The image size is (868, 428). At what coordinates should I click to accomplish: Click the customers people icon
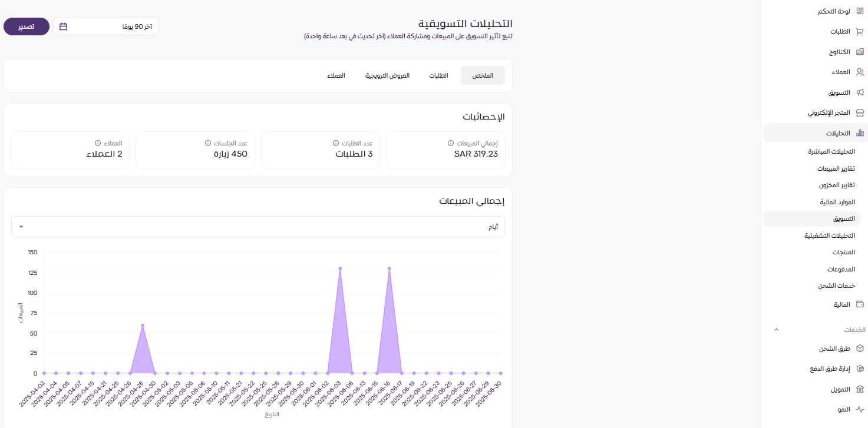pyautogui.click(x=860, y=72)
